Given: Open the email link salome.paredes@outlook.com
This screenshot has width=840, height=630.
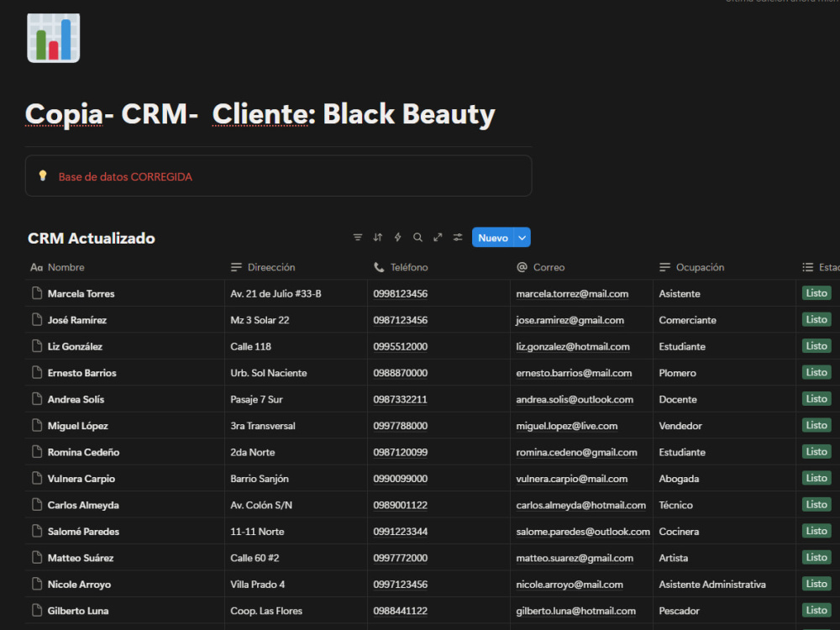Looking at the screenshot, I should pos(583,532).
